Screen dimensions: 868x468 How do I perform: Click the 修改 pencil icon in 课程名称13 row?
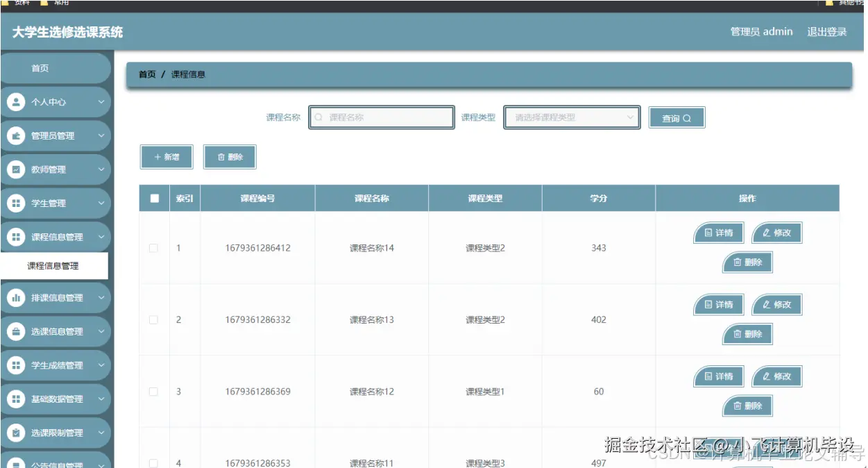tap(767, 305)
